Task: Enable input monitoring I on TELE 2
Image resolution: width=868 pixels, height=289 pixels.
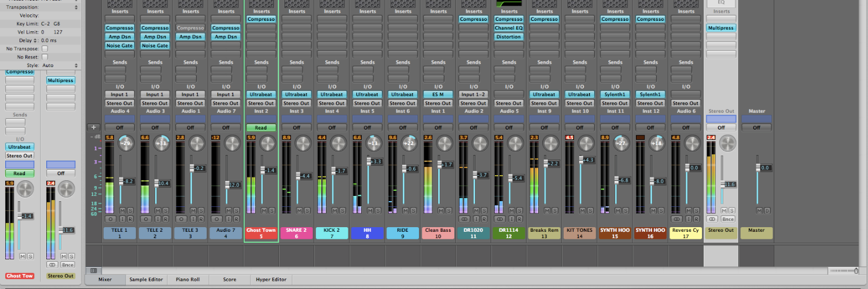Action: coord(159,219)
